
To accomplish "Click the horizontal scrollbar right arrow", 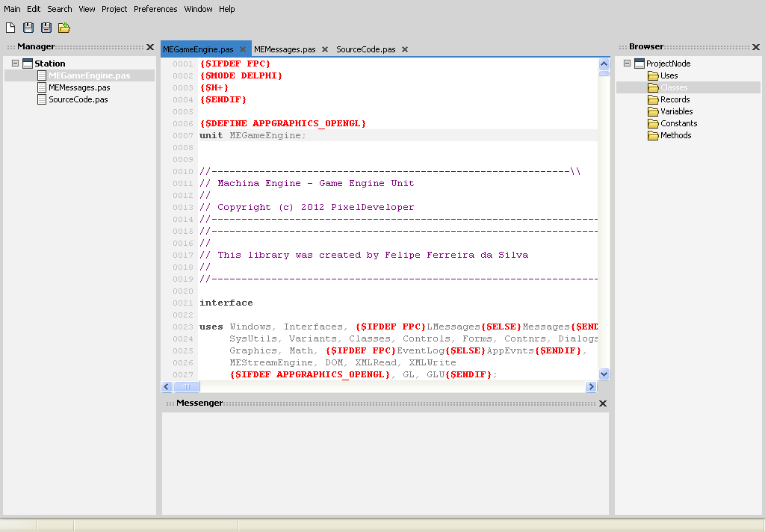I will coord(591,387).
